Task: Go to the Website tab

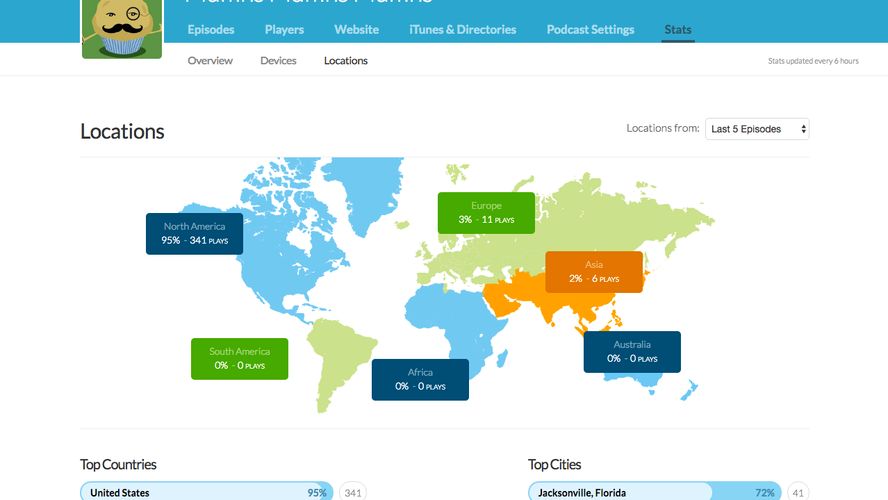Action: pos(356,29)
